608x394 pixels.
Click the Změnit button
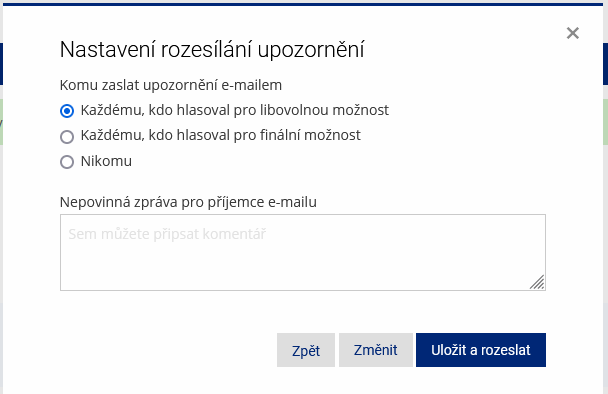tap(376, 350)
